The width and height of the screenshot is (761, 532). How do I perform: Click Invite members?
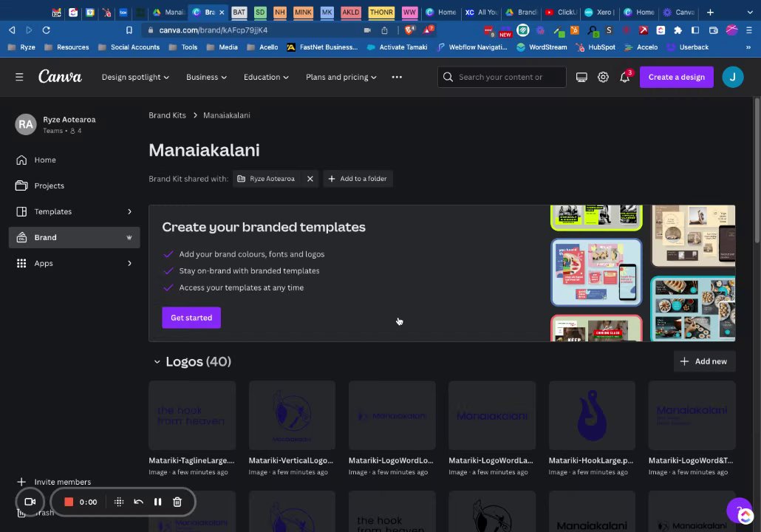[54, 482]
